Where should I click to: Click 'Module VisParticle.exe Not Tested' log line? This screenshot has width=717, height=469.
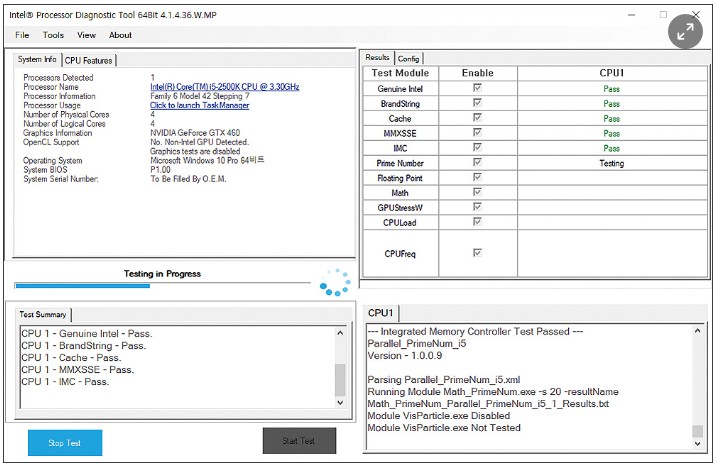tap(444, 427)
